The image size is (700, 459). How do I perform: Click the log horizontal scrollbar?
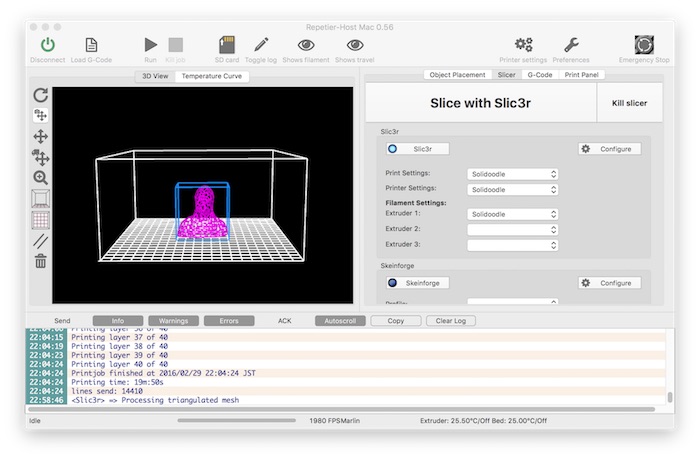pos(342,409)
